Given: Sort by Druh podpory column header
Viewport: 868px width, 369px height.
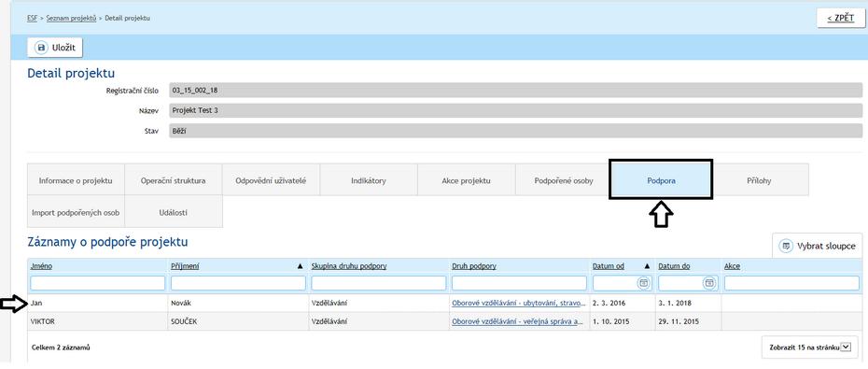Looking at the screenshot, I should [x=474, y=266].
